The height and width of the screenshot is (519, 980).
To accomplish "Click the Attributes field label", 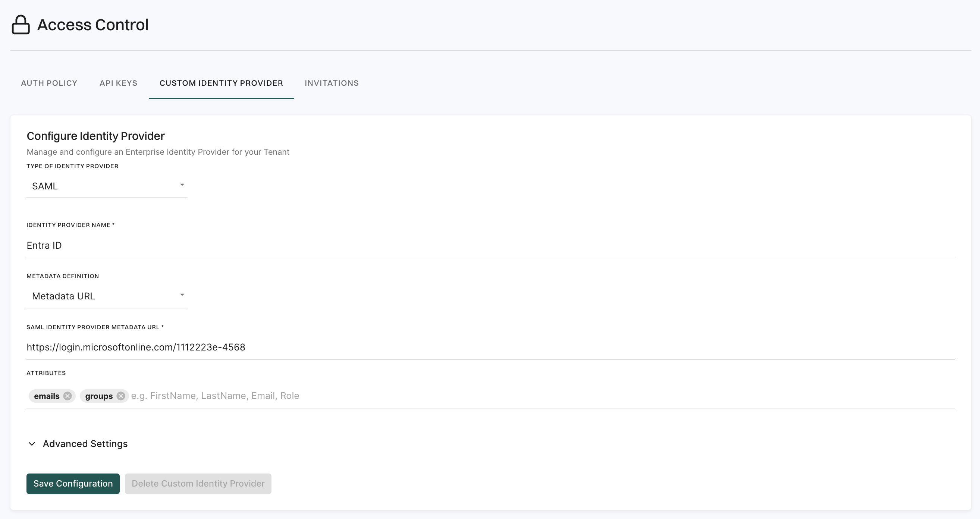I will (46, 373).
